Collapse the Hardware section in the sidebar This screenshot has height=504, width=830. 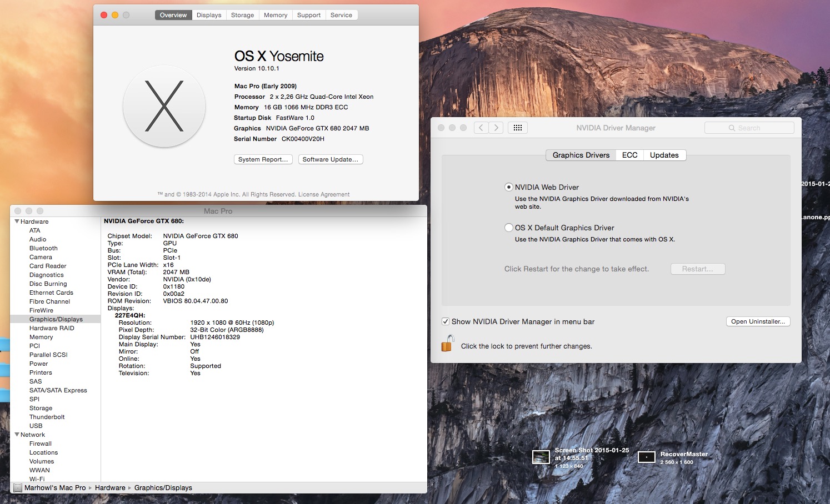17,221
